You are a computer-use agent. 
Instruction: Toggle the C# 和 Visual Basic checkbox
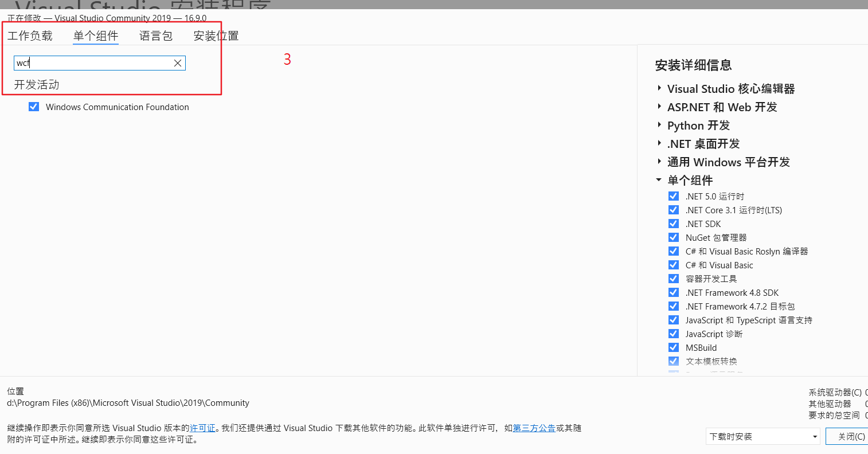pos(674,265)
